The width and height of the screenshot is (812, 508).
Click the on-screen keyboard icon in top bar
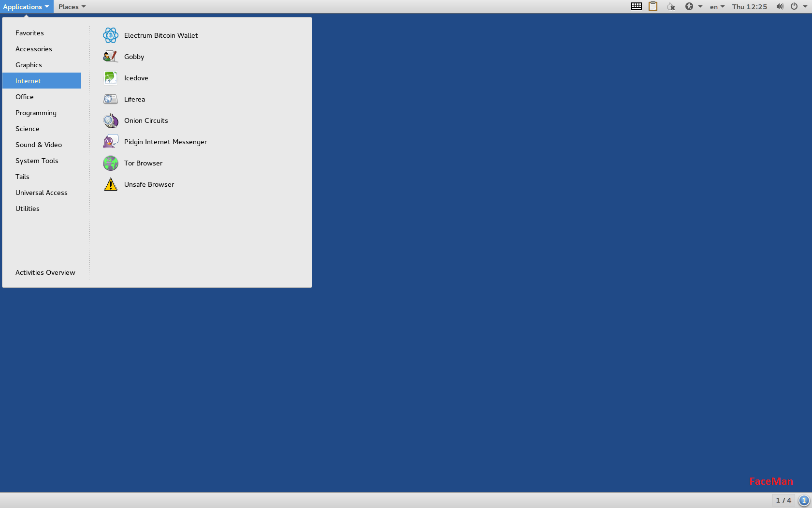pyautogui.click(x=637, y=6)
